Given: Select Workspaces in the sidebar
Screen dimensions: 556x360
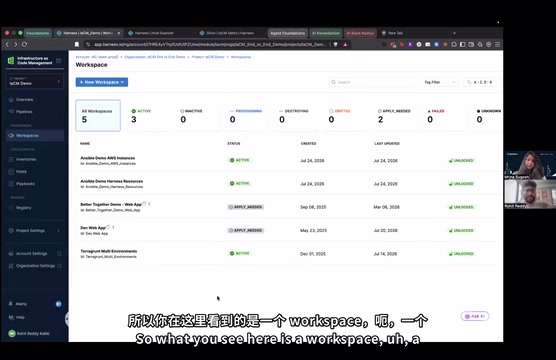Looking at the screenshot, I should pyautogui.click(x=35, y=135).
